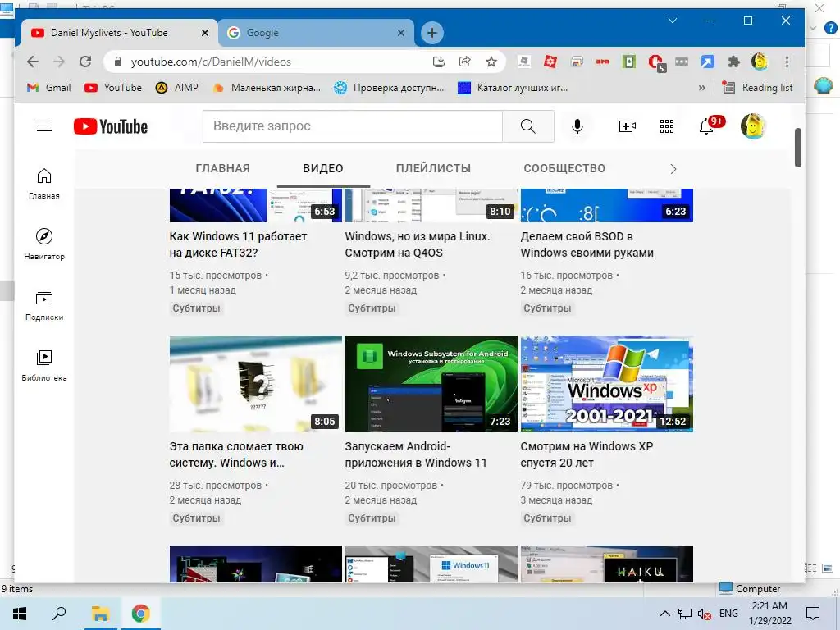Click the blue arrow extension icon

(707, 62)
